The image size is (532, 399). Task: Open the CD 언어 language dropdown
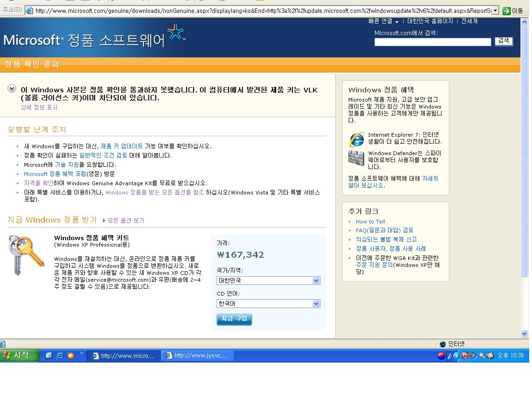pos(268,304)
